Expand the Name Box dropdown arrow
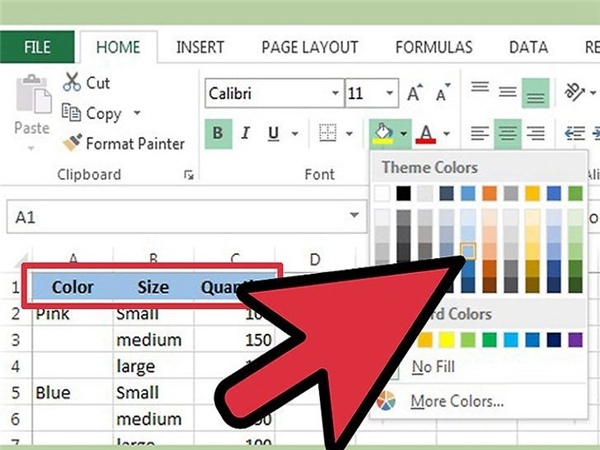 (354, 216)
